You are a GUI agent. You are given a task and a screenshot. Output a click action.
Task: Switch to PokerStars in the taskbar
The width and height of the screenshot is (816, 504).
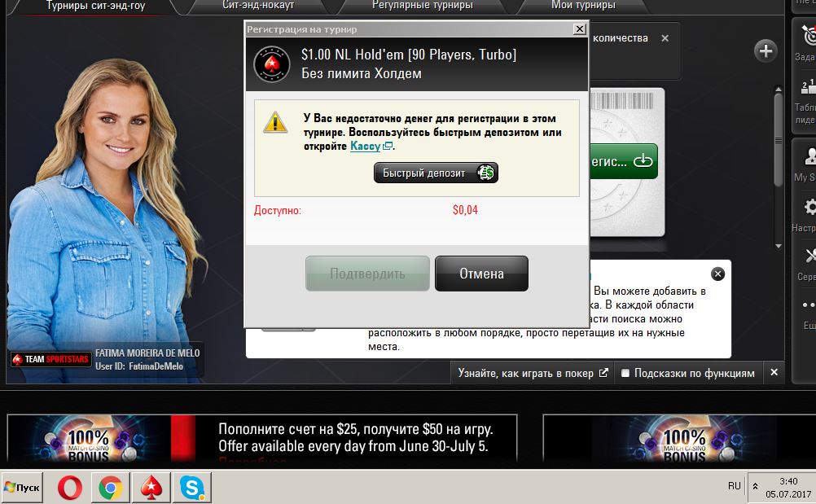pyautogui.click(x=151, y=488)
